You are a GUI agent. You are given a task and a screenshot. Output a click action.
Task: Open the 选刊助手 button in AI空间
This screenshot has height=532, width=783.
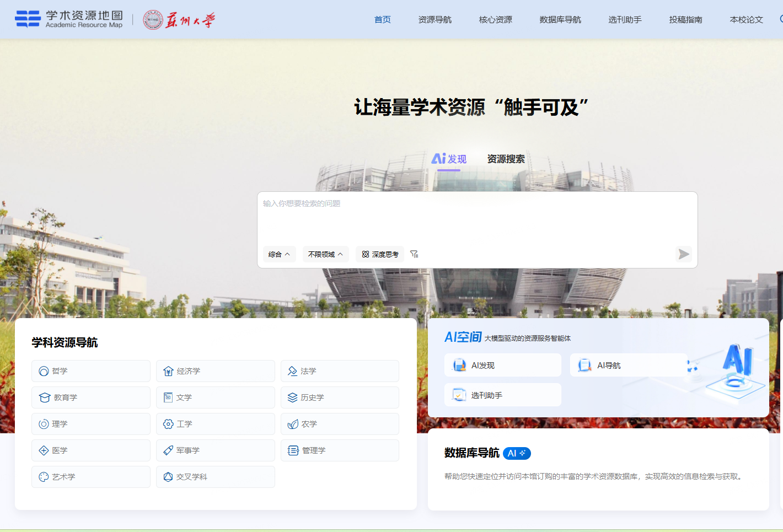(502, 395)
